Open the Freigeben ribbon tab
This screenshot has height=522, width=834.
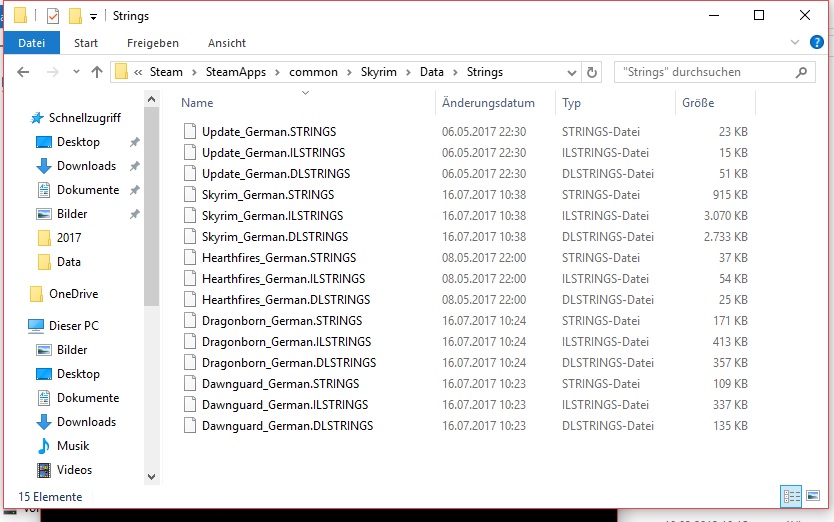(x=153, y=43)
